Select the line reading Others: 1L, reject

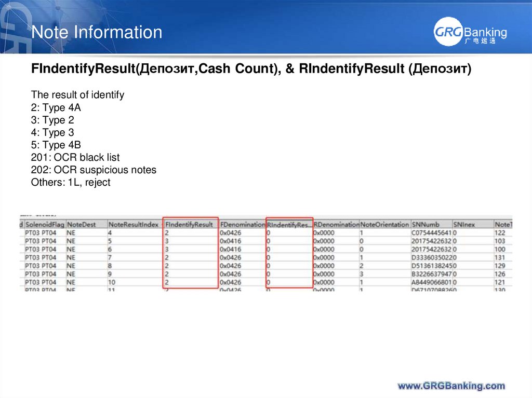(71, 182)
